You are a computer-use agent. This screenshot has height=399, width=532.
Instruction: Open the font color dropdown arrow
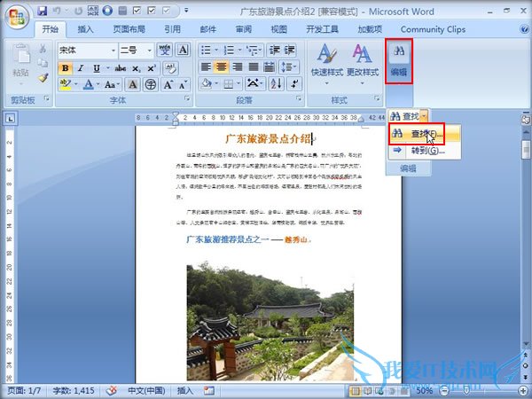pos(98,84)
